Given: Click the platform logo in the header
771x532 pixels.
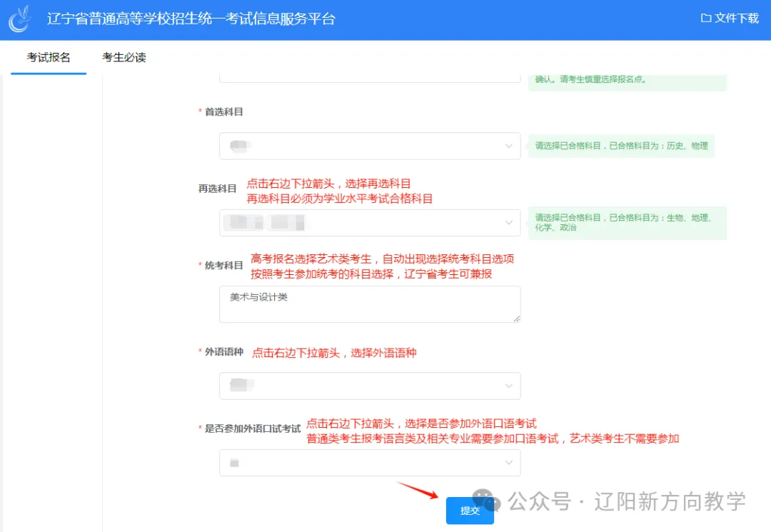Looking at the screenshot, I should 20,19.
